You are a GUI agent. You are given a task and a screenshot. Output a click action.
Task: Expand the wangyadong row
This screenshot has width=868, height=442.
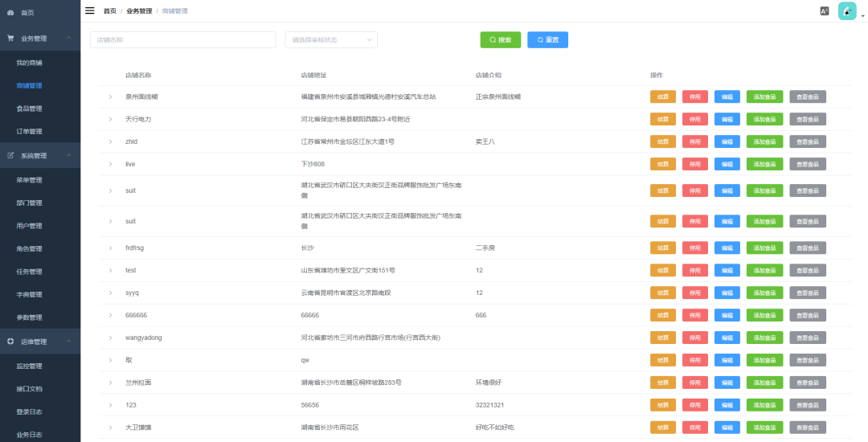click(110, 338)
